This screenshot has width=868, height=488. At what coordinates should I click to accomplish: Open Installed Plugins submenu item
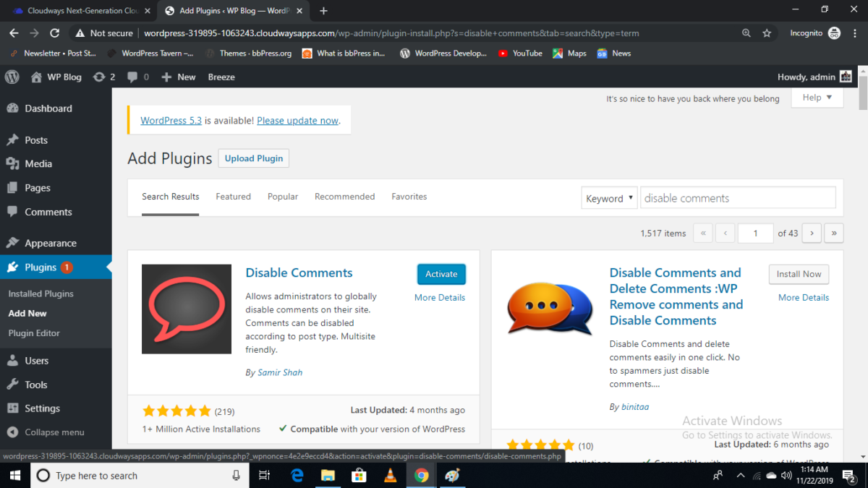point(41,294)
